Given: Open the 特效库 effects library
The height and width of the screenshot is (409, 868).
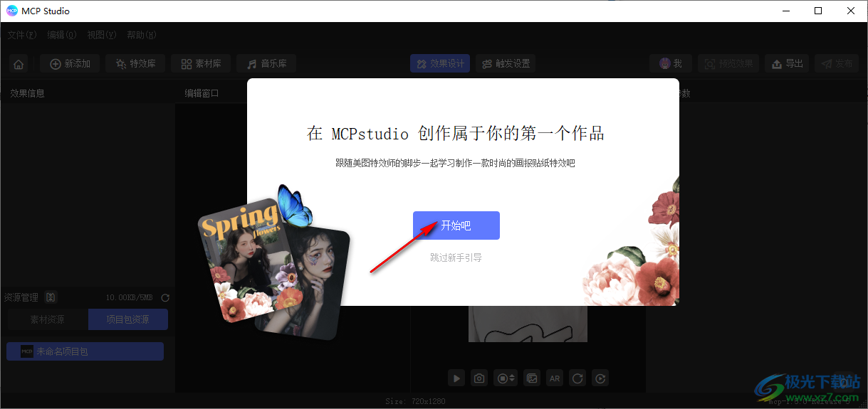Looking at the screenshot, I should click(x=135, y=64).
